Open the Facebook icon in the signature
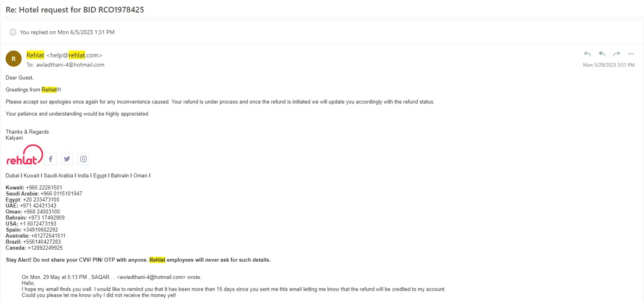Viewport: 644px width, 303px height. click(51, 159)
